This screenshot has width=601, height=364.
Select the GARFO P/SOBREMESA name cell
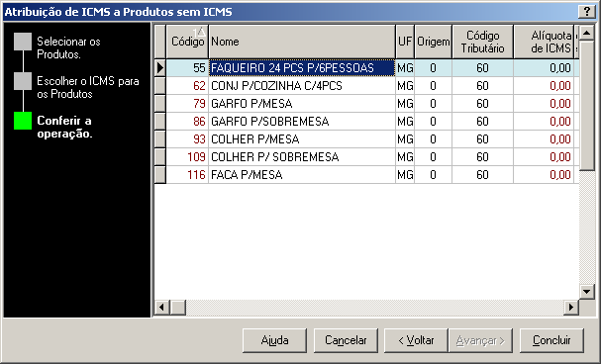tap(302, 122)
